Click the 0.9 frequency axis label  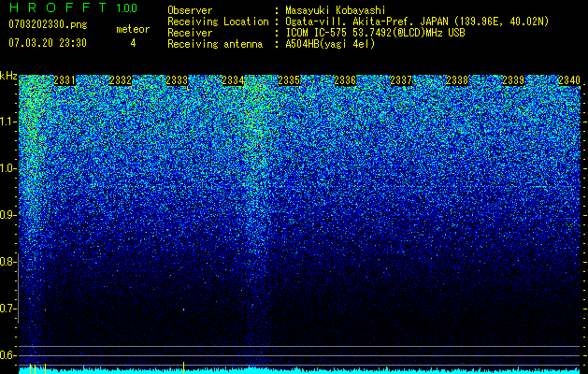(8, 215)
